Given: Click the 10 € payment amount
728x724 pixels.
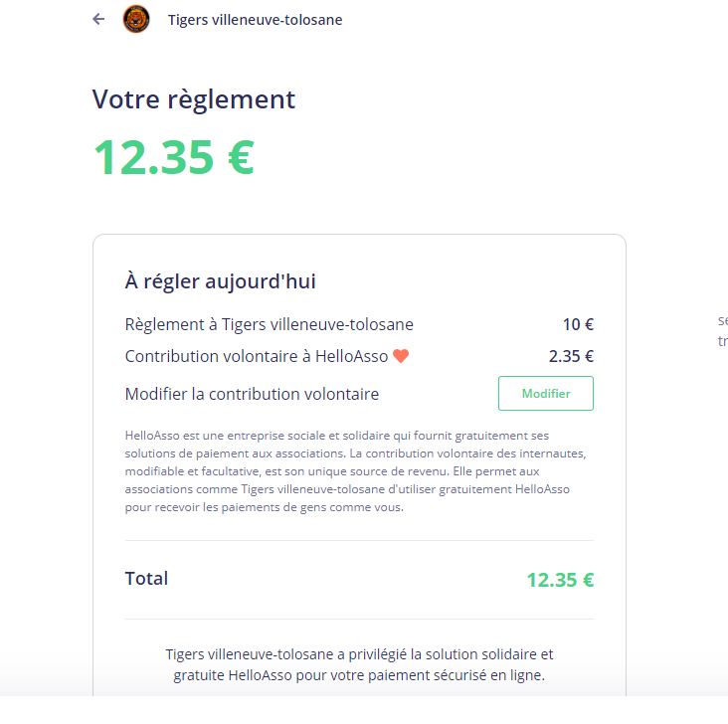Looking at the screenshot, I should click(578, 324).
